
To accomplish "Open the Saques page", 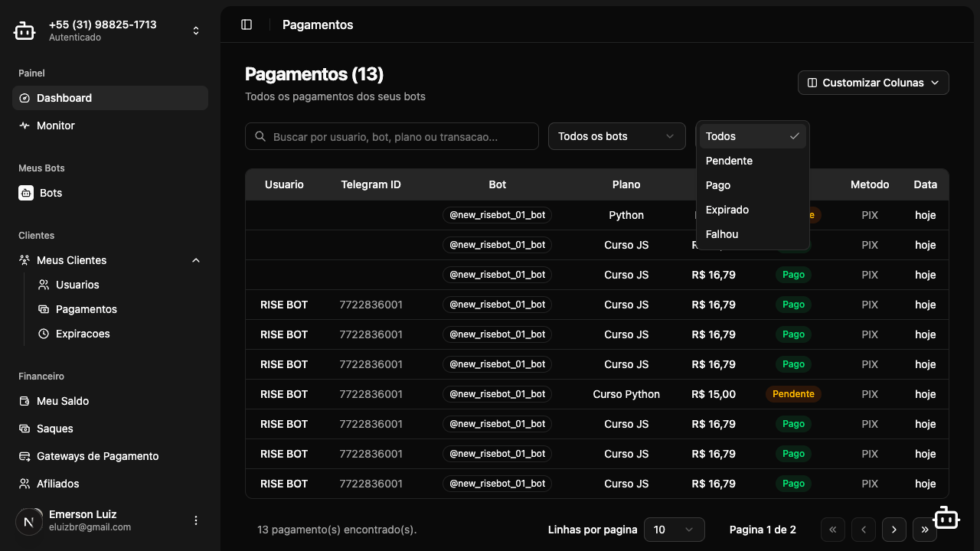I will tap(110, 429).
